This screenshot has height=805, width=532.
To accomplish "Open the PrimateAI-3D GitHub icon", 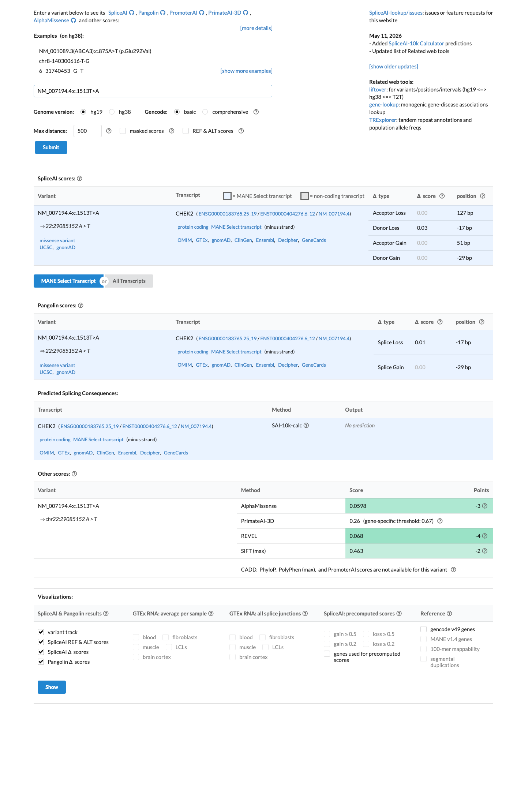I will [246, 13].
